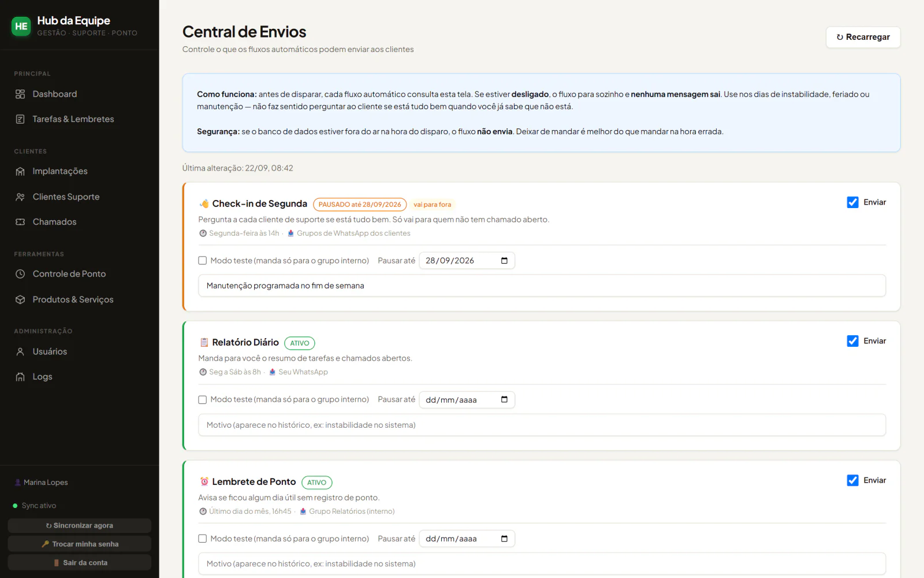Click the HE logo badge
This screenshot has height=578, width=924.
coord(21,26)
